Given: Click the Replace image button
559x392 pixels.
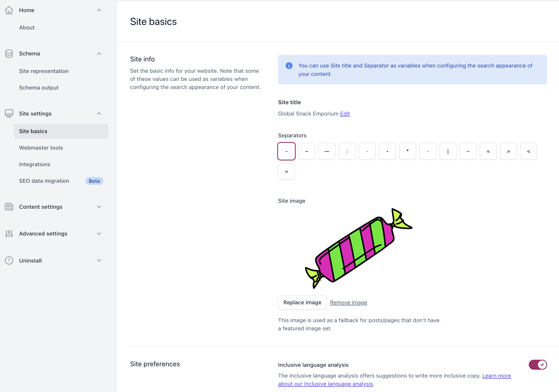Looking at the screenshot, I should coord(302,302).
